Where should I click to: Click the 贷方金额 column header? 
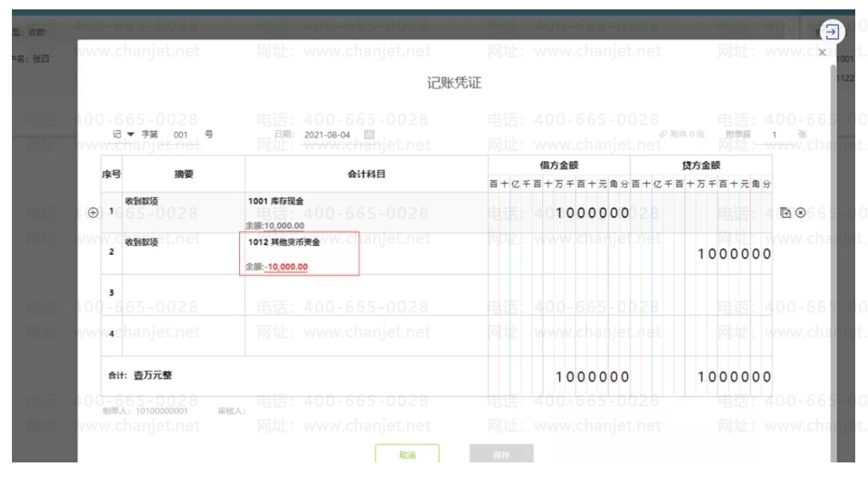tap(701, 165)
